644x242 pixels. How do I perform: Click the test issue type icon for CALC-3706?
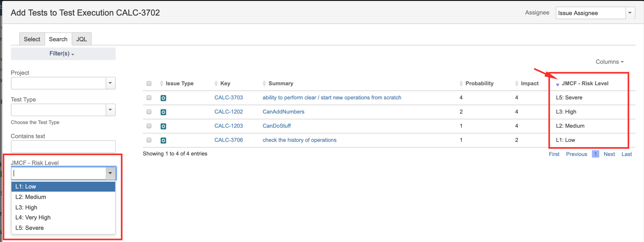(x=163, y=140)
